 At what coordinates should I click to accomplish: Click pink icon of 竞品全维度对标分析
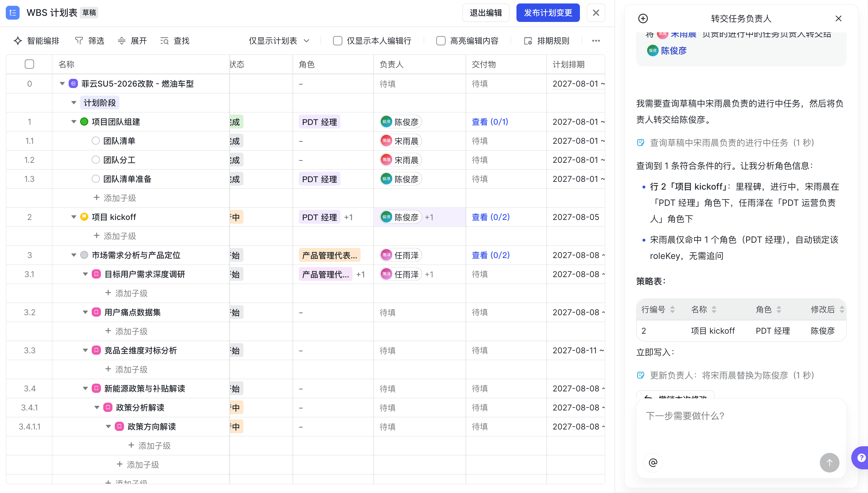point(96,350)
